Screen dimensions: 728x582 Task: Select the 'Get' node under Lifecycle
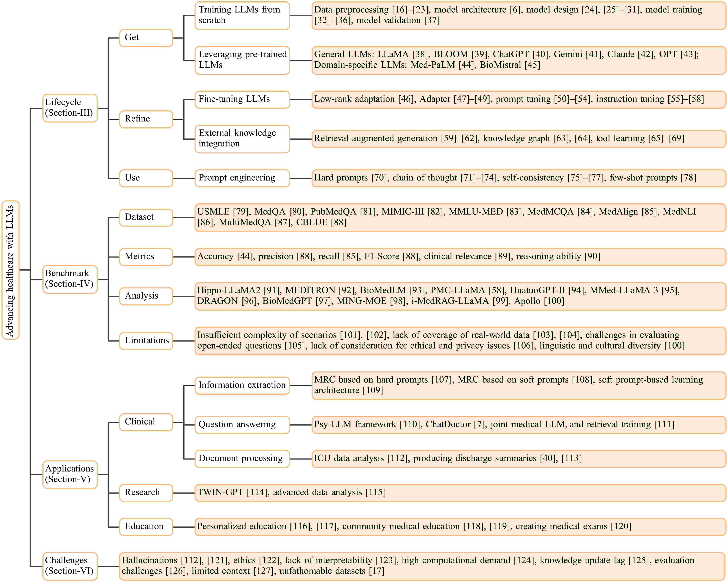[146, 38]
